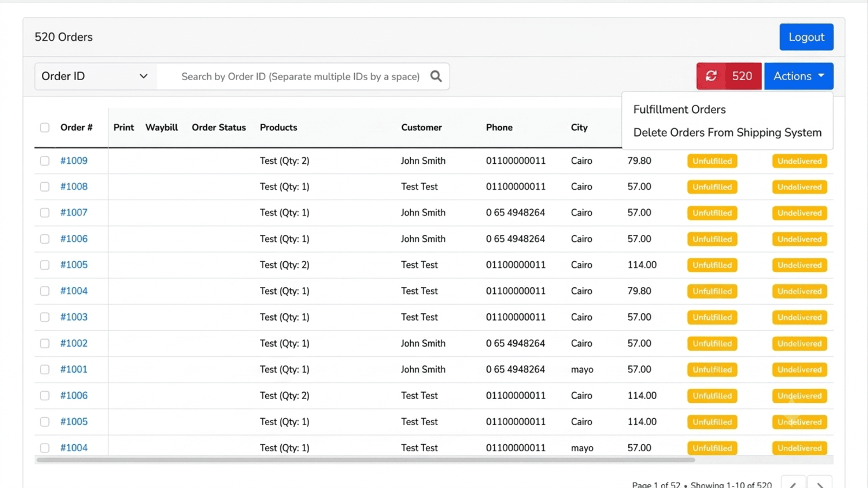Tick checkbox on the 114.00 Qty 2 order #1005 row
This screenshot has width=868, height=488.
44,265
